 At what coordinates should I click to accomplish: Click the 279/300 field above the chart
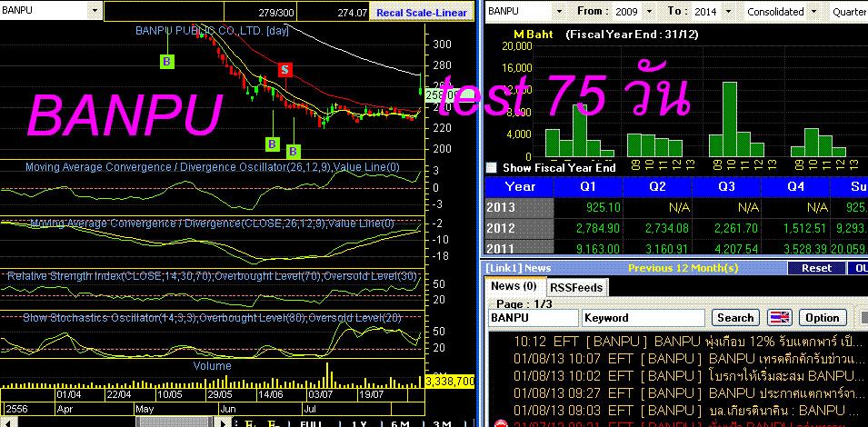pyautogui.click(x=260, y=12)
